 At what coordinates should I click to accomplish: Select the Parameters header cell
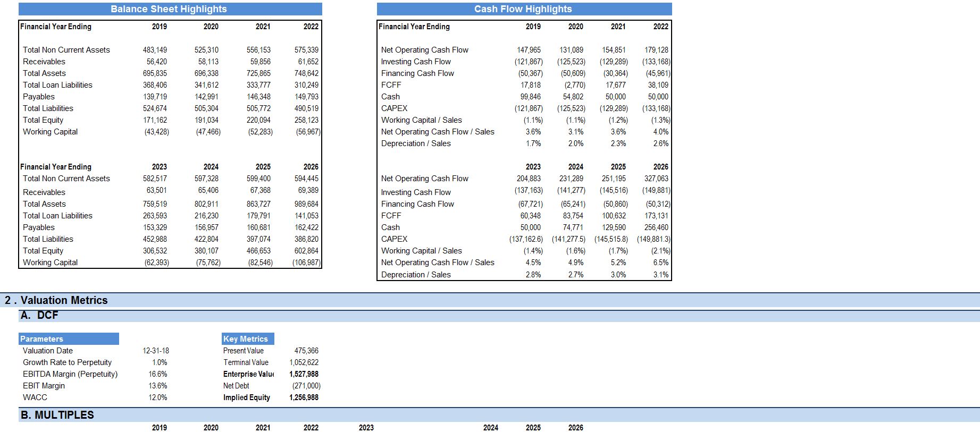69,339
